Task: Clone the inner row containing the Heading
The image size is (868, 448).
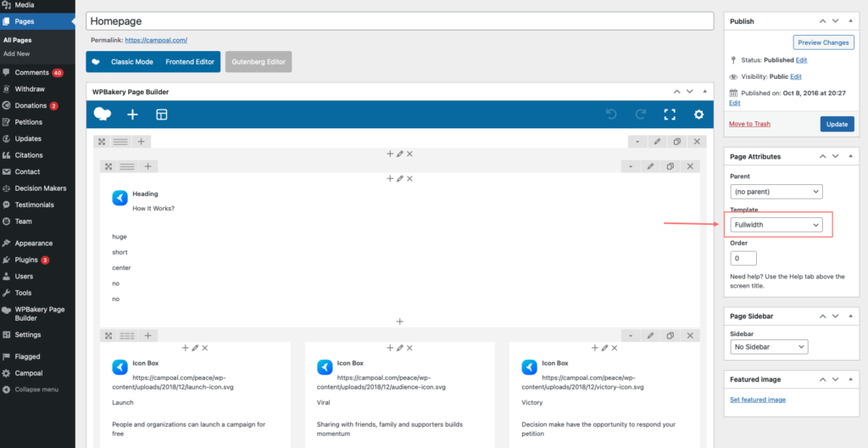Action: [x=670, y=165]
